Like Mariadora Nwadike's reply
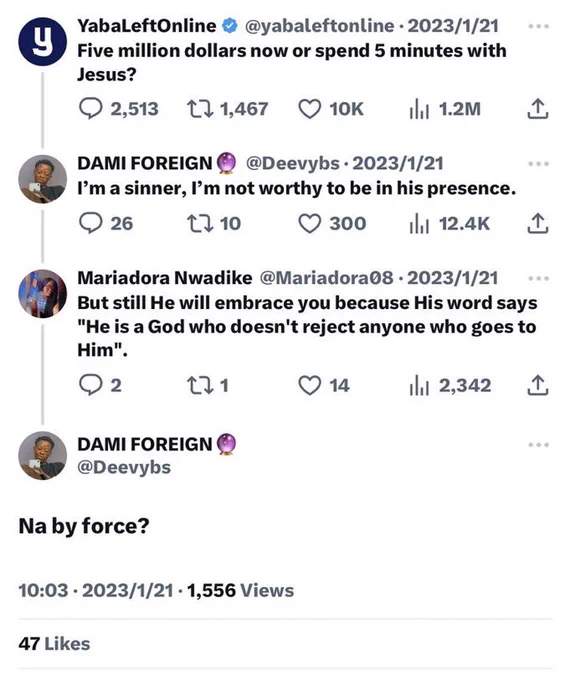 pyautogui.click(x=324, y=385)
